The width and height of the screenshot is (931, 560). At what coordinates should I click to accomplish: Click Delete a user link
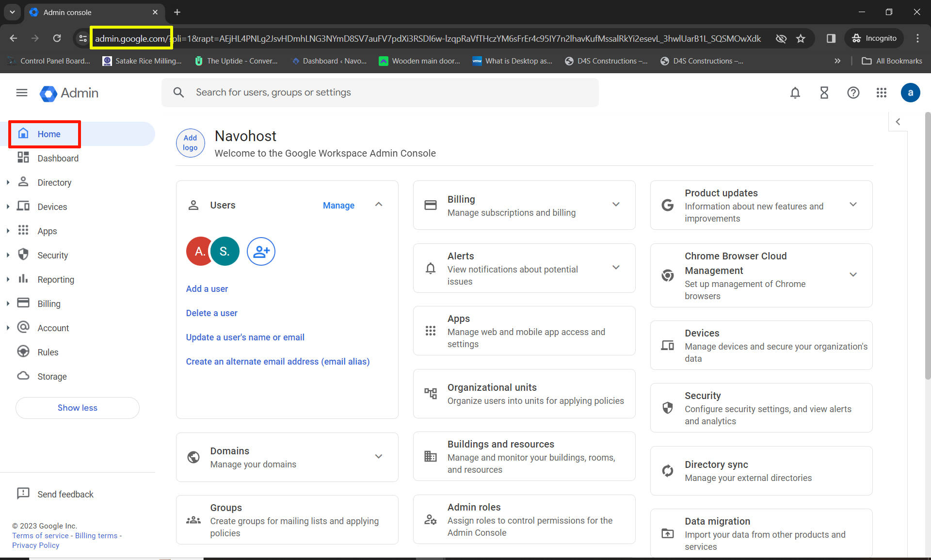212,313
